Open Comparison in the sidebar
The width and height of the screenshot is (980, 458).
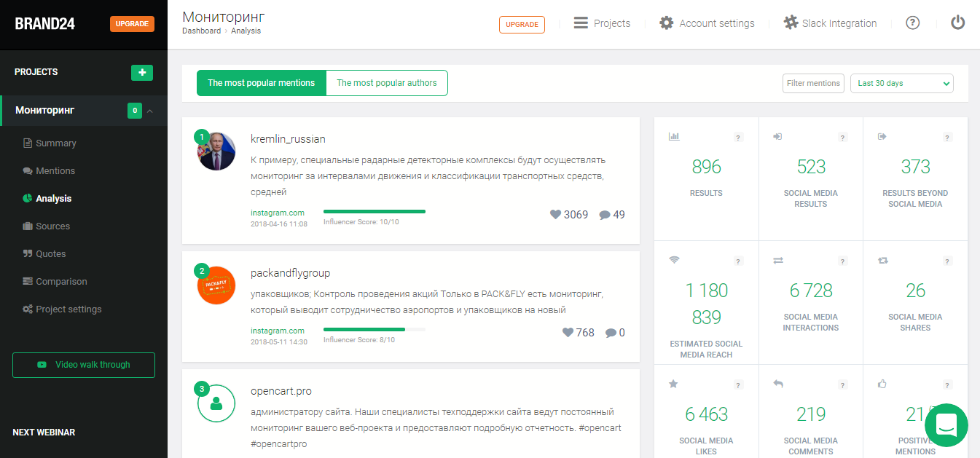[61, 282]
